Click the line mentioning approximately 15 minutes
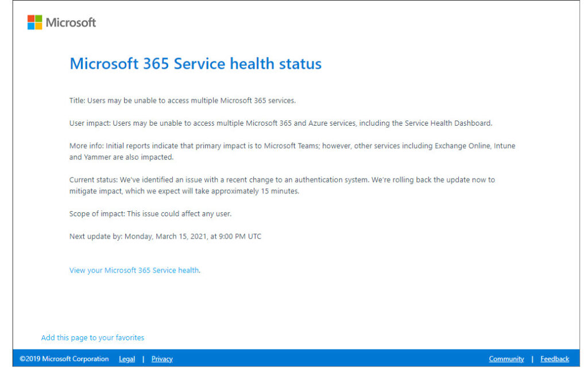Image resolution: width=588 pixels, height=377 pixels. coord(184,191)
